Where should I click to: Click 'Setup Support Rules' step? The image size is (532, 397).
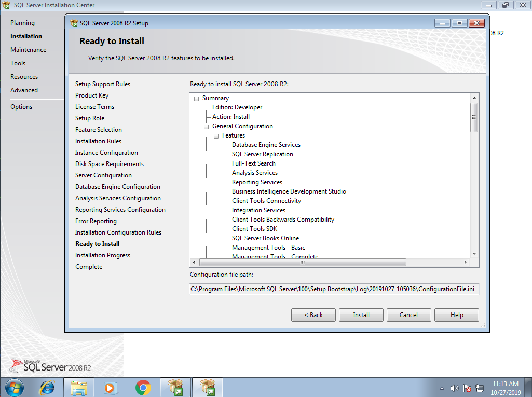(x=103, y=84)
